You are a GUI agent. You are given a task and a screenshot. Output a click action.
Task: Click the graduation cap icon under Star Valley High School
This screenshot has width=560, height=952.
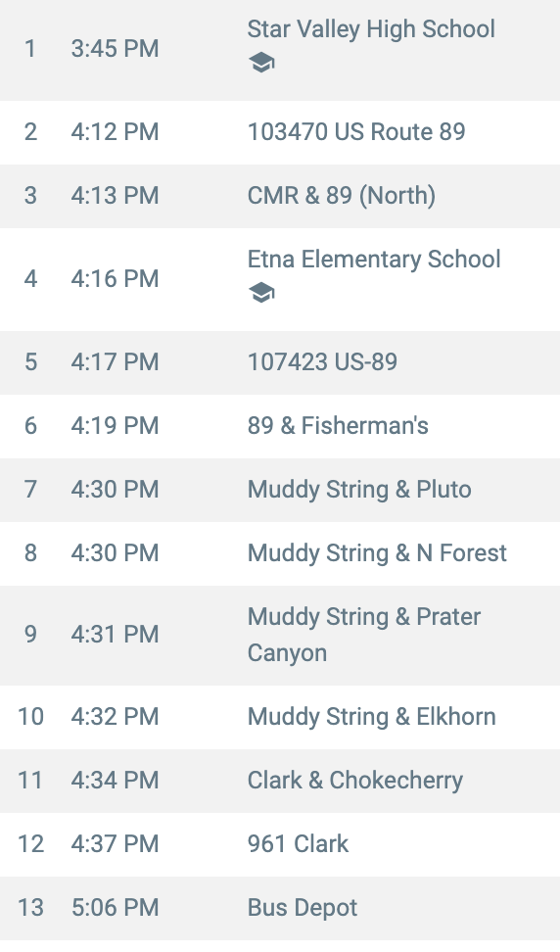[x=261, y=63]
